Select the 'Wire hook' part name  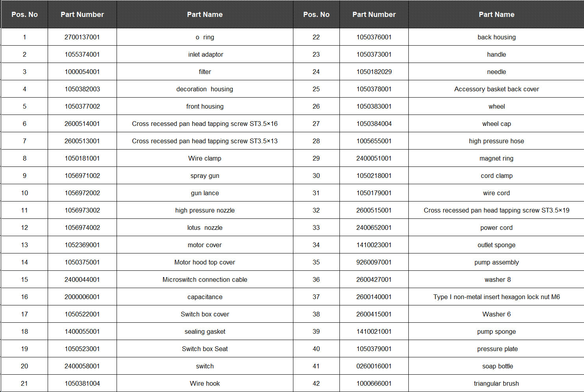click(x=205, y=383)
